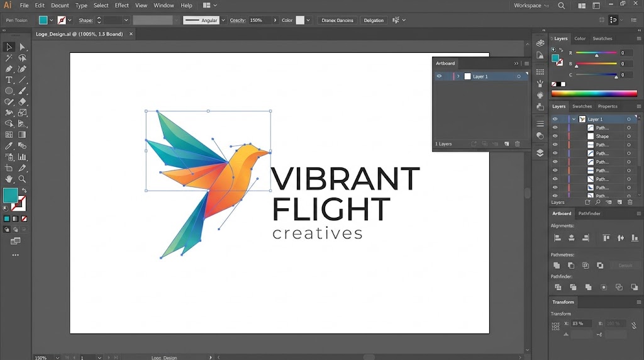Click the large teal fill swatch in toolbox

click(10, 195)
